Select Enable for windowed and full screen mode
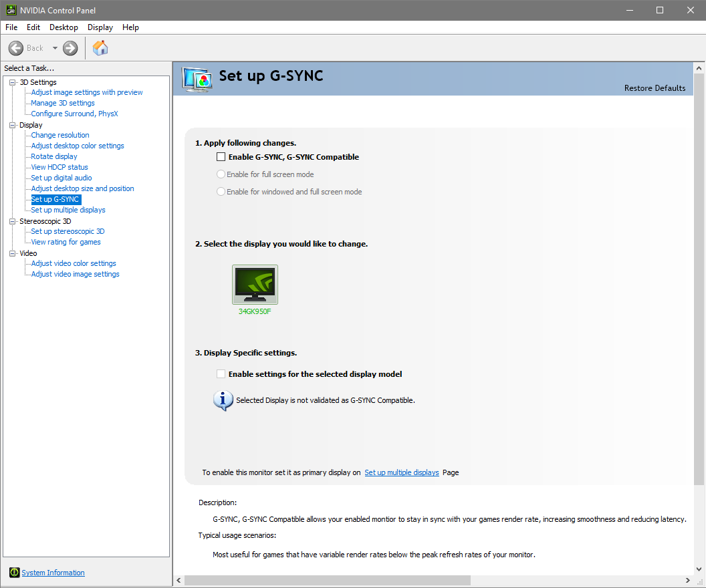This screenshot has height=588, width=706. [x=221, y=192]
